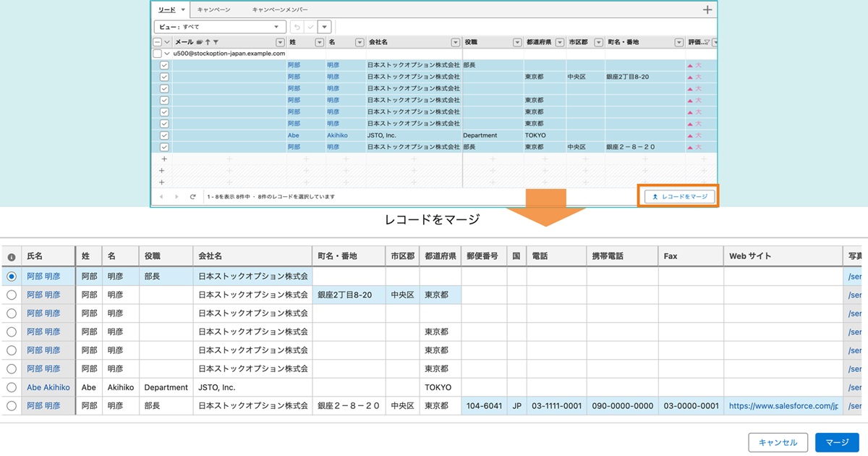Image resolution: width=868 pixels, height=456 pixels.
Task: Collapse the u500@stockoption-japan.example.com group
Action: (x=167, y=54)
